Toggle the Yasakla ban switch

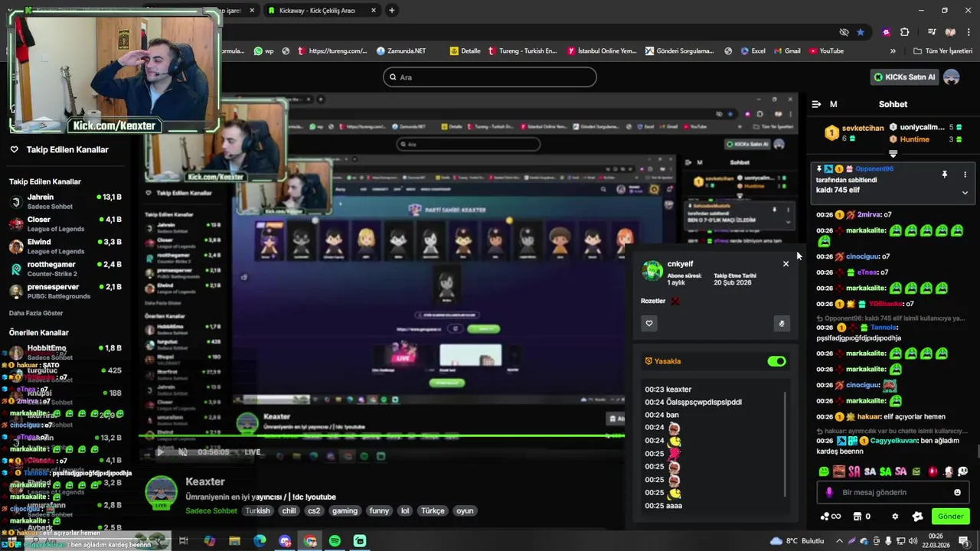tap(776, 361)
